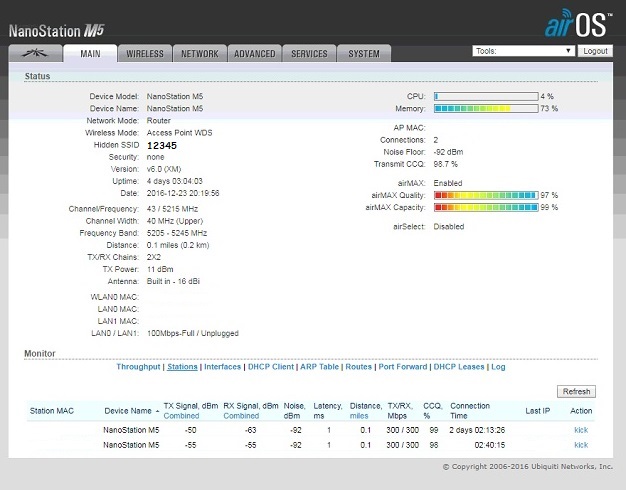The width and height of the screenshot is (626, 490).
Task: Open the ARP Table link
Action: tap(321, 367)
